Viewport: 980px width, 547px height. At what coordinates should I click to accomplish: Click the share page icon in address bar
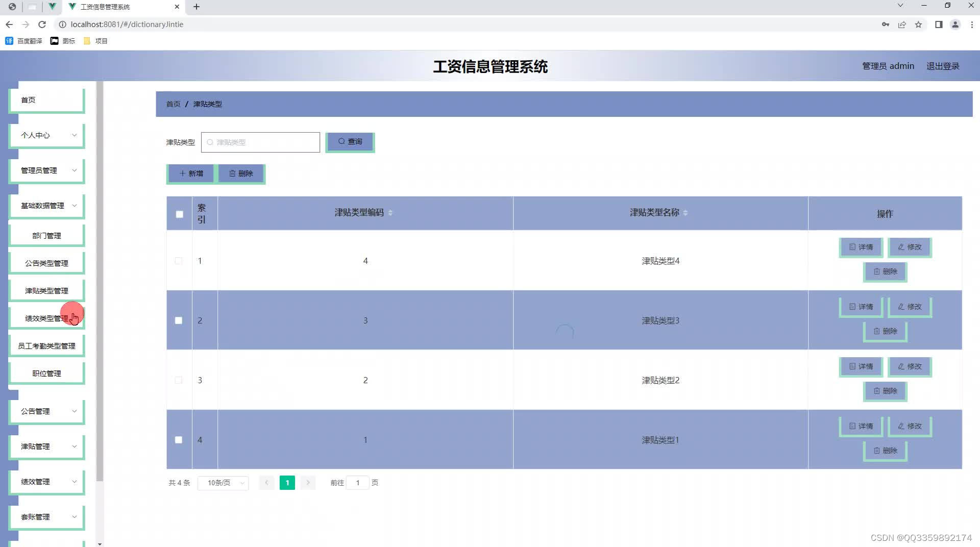tap(902, 24)
